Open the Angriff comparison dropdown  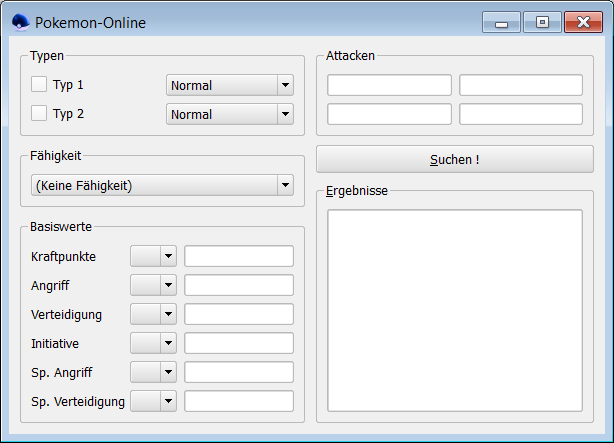tap(154, 285)
